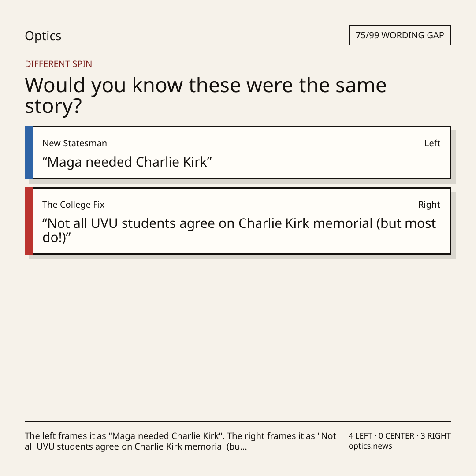Viewport: 476px width, 476px height.
Task: Click the 3 RIGHT count in footer
Action: click(x=435, y=436)
